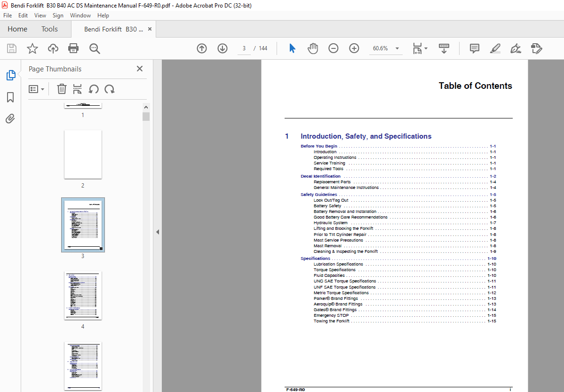Open the Sign menu
This screenshot has height=392, width=564.
(58, 16)
